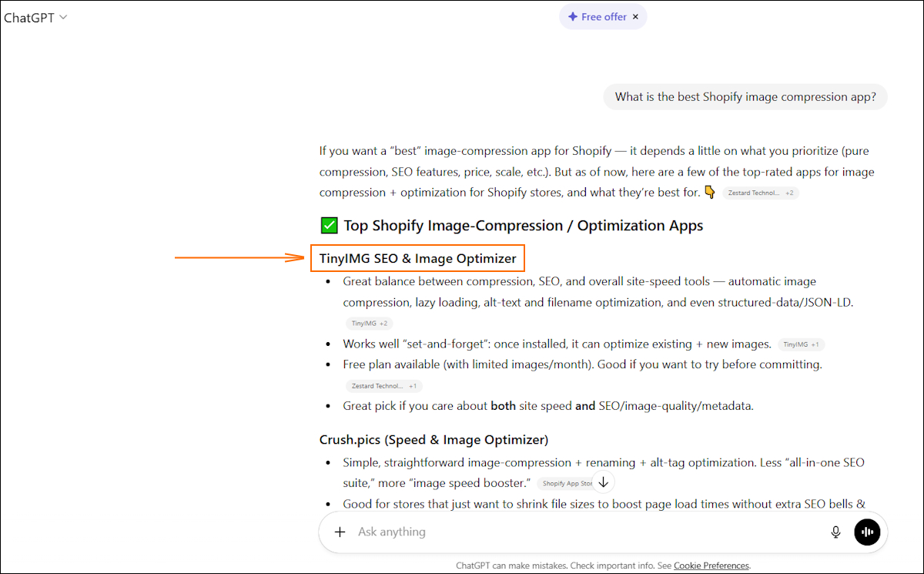This screenshot has width=924, height=574.
Task: Expand the Zestard Technol +1 sources chip
Action: click(383, 385)
